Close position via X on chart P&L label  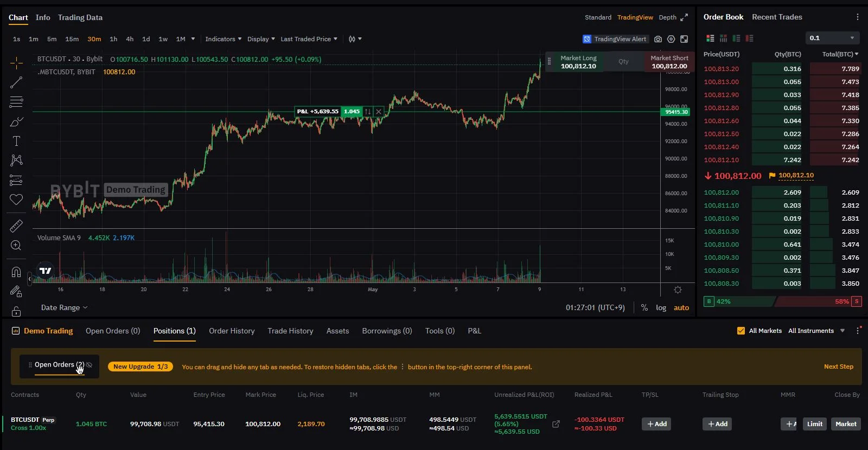click(379, 112)
